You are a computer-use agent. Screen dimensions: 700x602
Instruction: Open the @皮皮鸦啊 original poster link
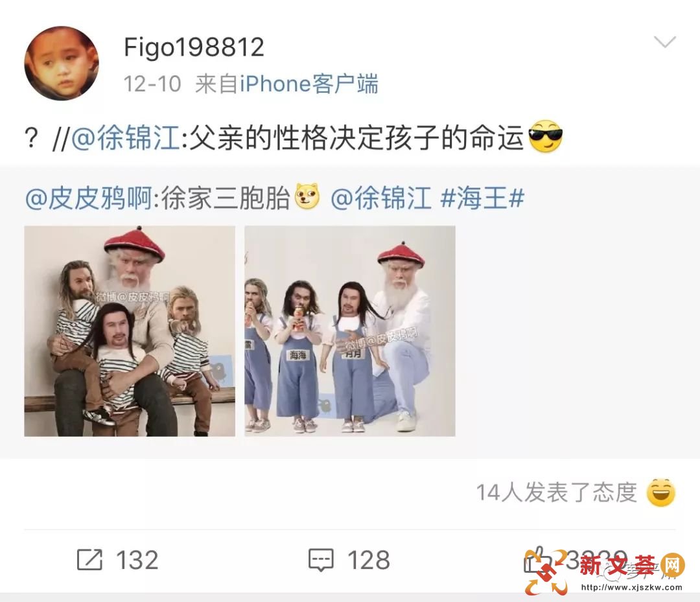pyautogui.click(x=88, y=198)
